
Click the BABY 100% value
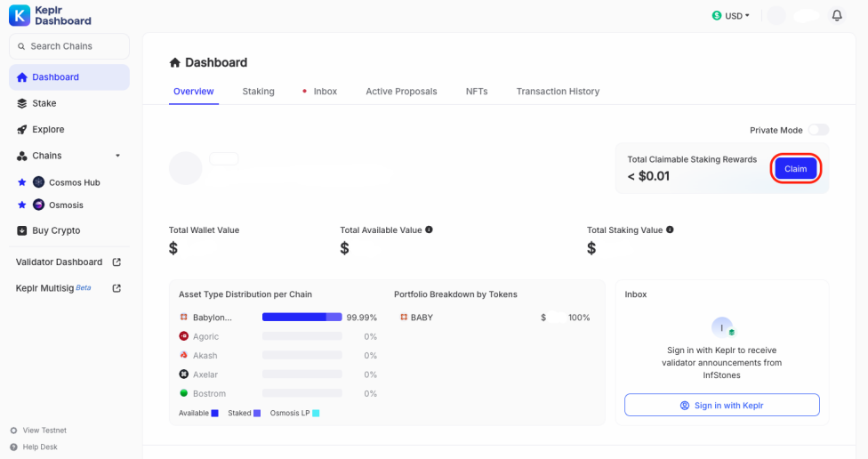579,318
